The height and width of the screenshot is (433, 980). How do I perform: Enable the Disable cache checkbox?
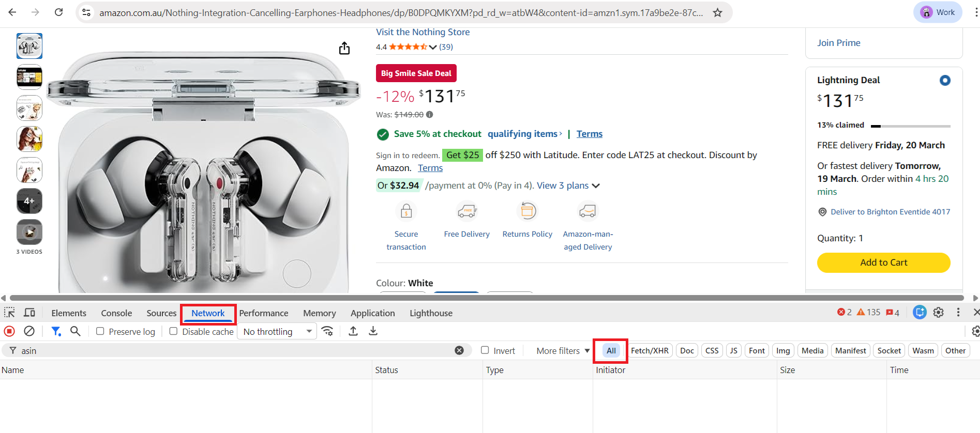[x=174, y=331]
